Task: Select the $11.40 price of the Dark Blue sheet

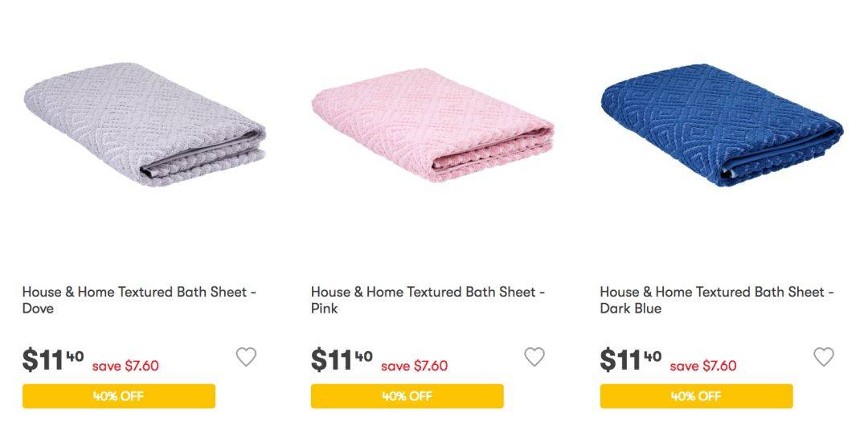Action: [x=631, y=359]
